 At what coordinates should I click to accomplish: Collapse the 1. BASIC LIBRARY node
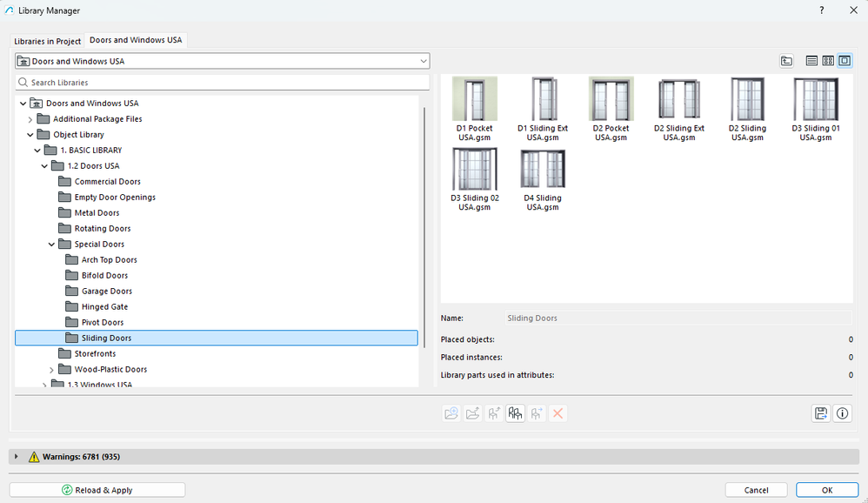tap(37, 151)
